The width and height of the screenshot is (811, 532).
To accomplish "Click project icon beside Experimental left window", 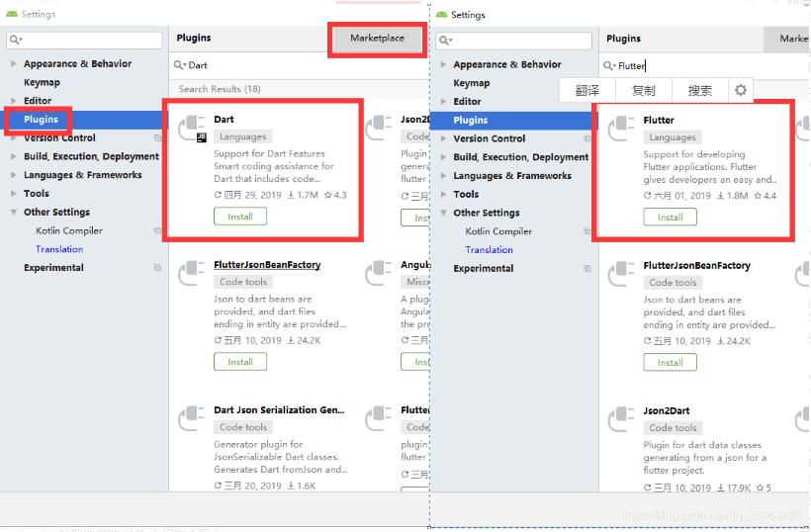I will click(x=157, y=267).
